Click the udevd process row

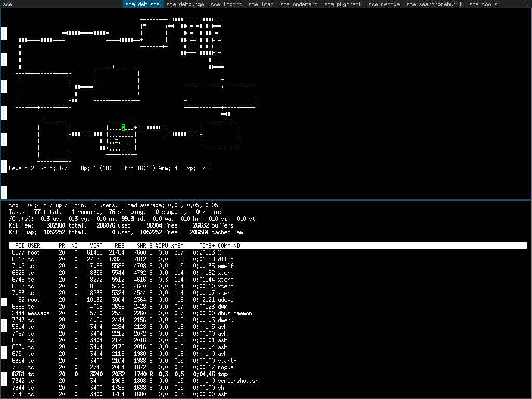point(268,300)
